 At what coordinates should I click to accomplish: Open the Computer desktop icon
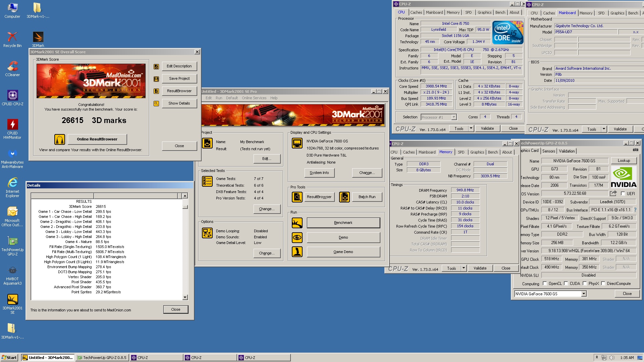pos(12,10)
